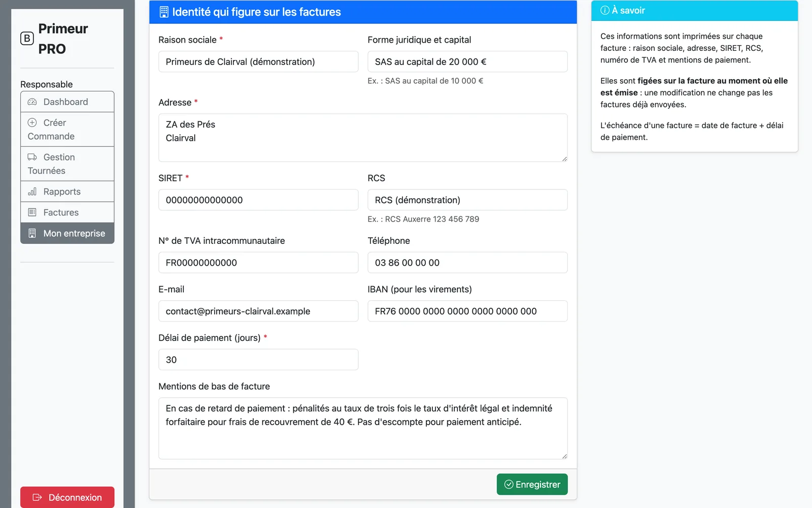
Task: Open the Rapports page
Action: point(67,192)
